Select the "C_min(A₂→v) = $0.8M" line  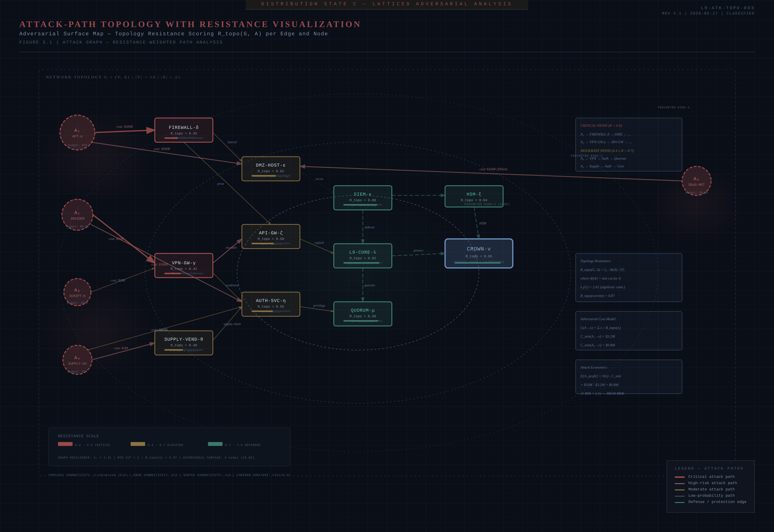(598, 345)
